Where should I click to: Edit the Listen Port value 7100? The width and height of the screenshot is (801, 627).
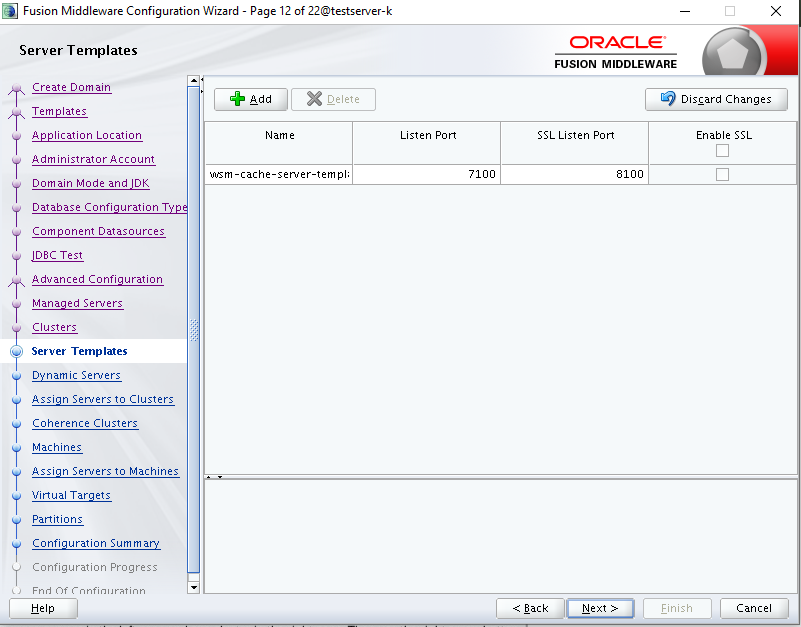(x=427, y=174)
